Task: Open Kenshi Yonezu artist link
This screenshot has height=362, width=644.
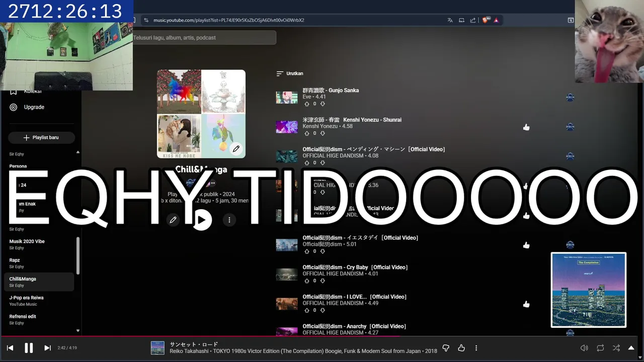Action: coord(320,126)
